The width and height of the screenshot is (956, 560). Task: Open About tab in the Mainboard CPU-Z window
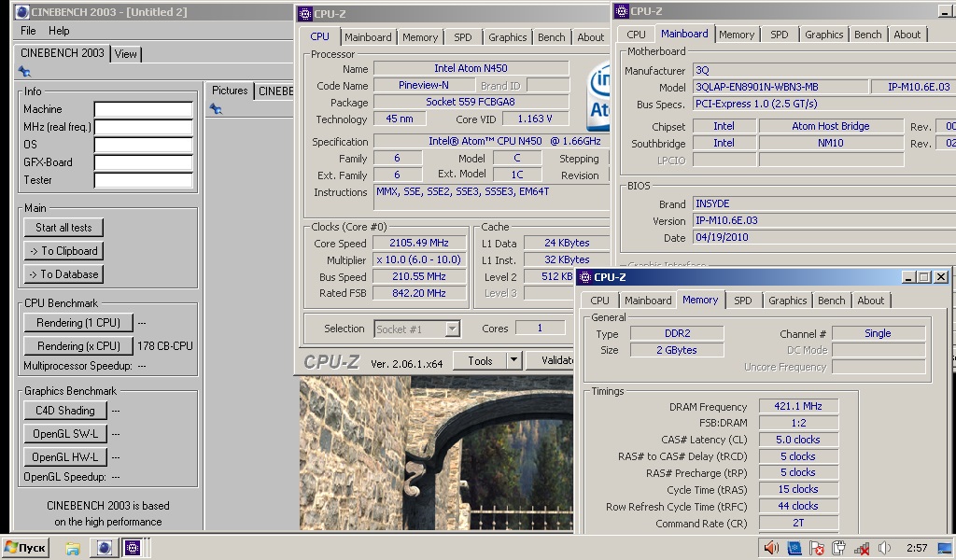(x=907, y=35)
